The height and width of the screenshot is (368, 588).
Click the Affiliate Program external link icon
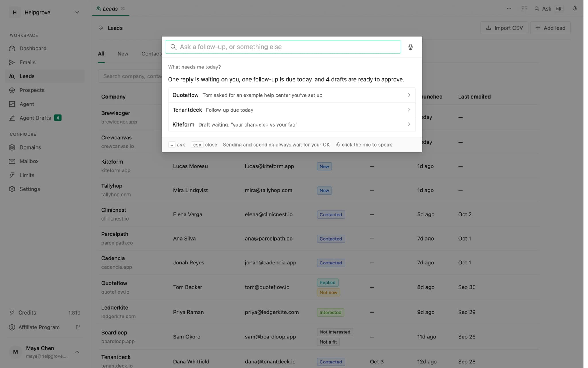(x=78, y=327)
